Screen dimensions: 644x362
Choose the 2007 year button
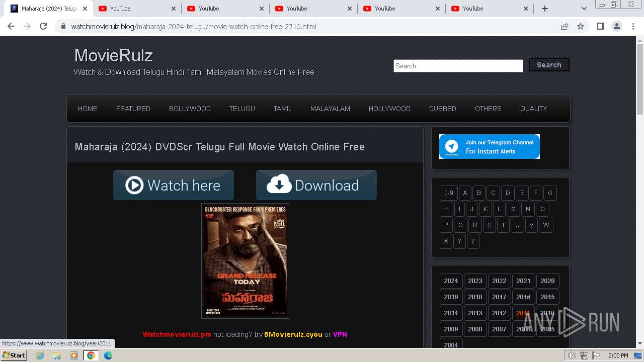click(x=499, y=329)
